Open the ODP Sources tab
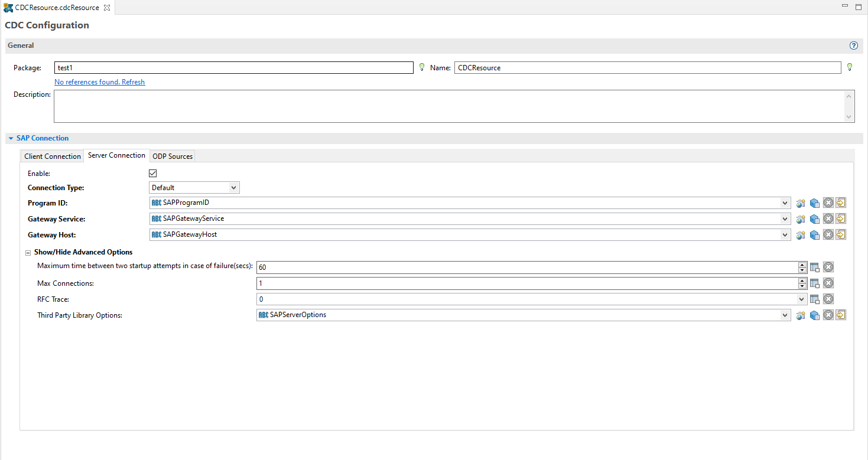868x460 pixels. point(173,156)
